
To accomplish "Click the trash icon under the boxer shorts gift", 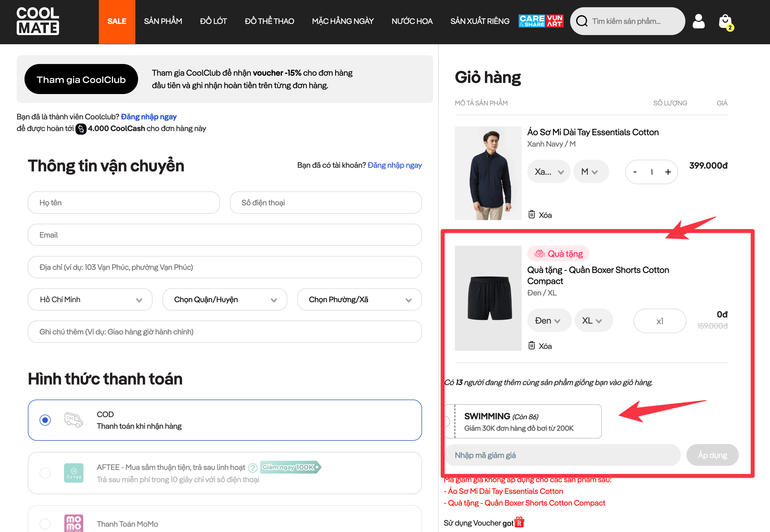I will pos(531,345).
